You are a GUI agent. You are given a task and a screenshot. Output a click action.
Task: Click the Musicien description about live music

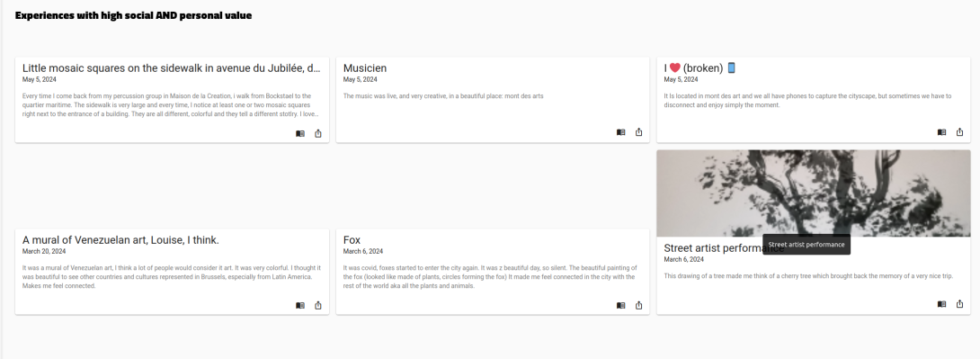click(443, 96)
